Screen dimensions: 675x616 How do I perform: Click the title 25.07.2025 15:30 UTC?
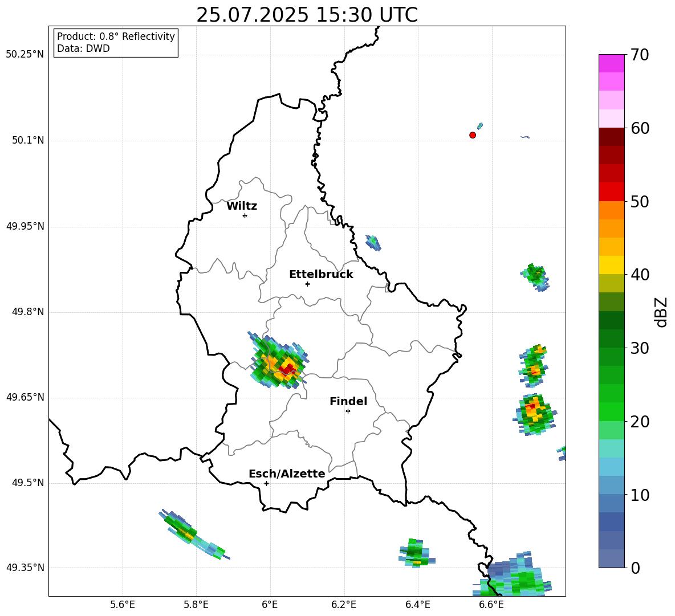pyautogui.click(x=307, y=15)
